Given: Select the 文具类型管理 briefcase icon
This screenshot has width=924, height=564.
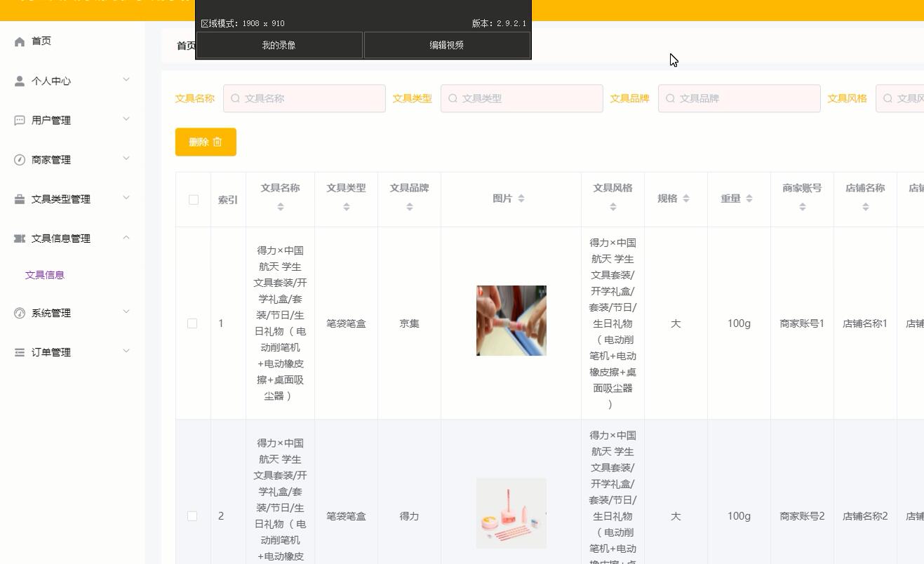Looking at the screenshot, I should tap(19, 199).
